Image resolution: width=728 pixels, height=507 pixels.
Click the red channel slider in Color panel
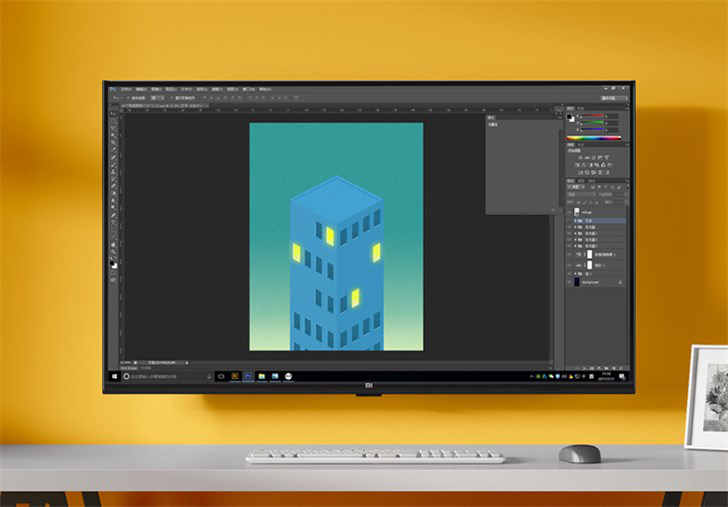tap(596, 117)
